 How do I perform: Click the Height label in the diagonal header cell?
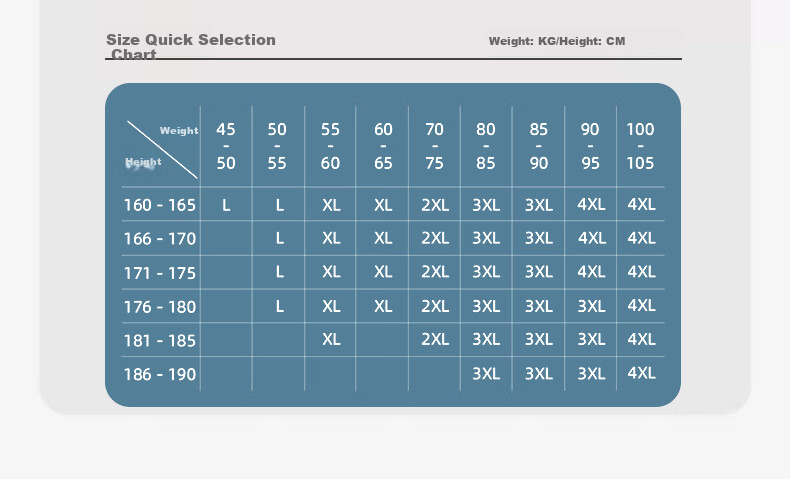pyautogui.click(x=143, y=162)
